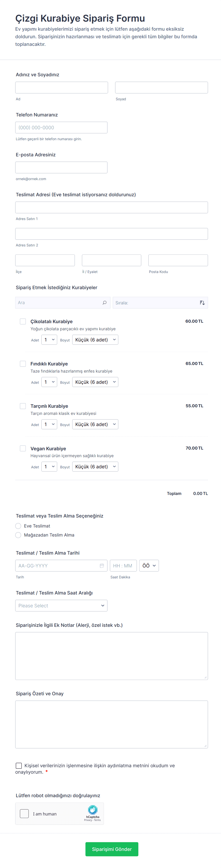Click into the E-posta Adresiniz field
This screenshot has height=868, width=221.
coord(61,168)
